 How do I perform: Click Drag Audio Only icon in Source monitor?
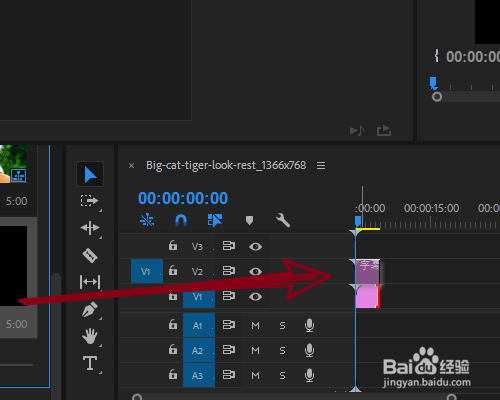(357, 131)
